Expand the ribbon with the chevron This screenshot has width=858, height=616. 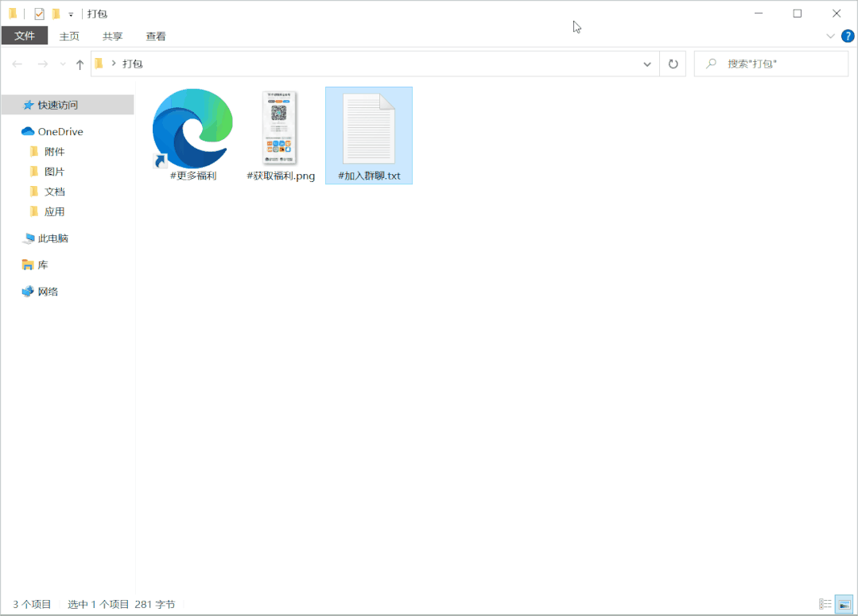830,36
